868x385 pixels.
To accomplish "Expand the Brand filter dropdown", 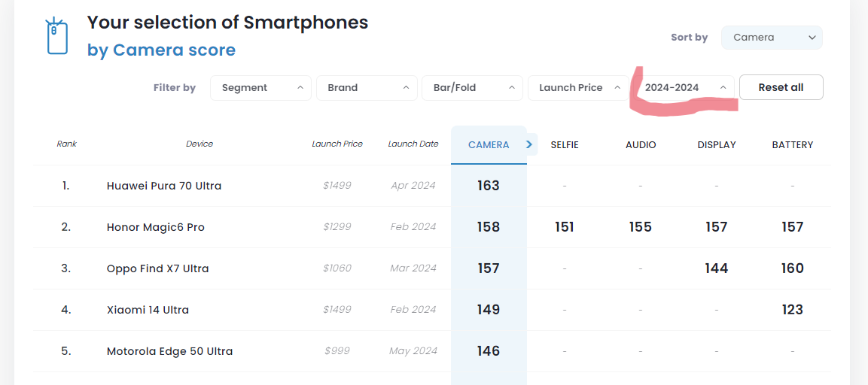I will tap(367, 88).
